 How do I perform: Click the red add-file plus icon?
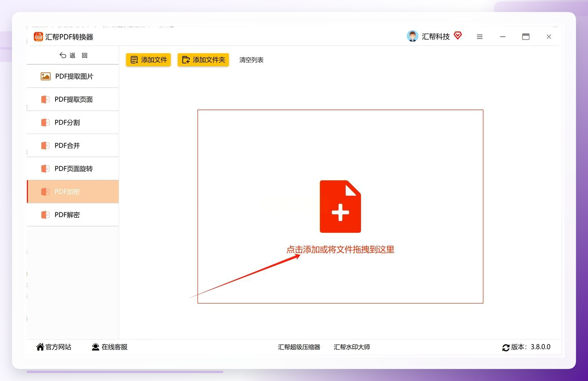pos(340,206)
